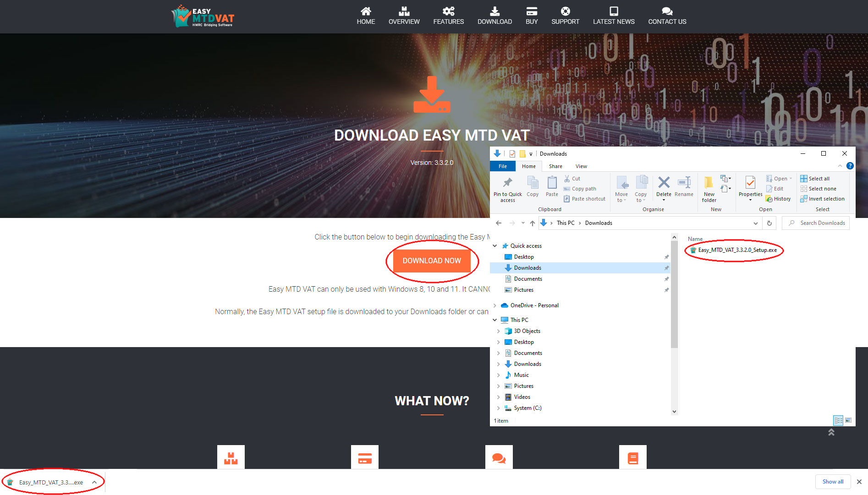The height and width of the screenshot is (495, 868).
Task: Open the SUPPORT nav item
Action: click(x=565, y=16)
